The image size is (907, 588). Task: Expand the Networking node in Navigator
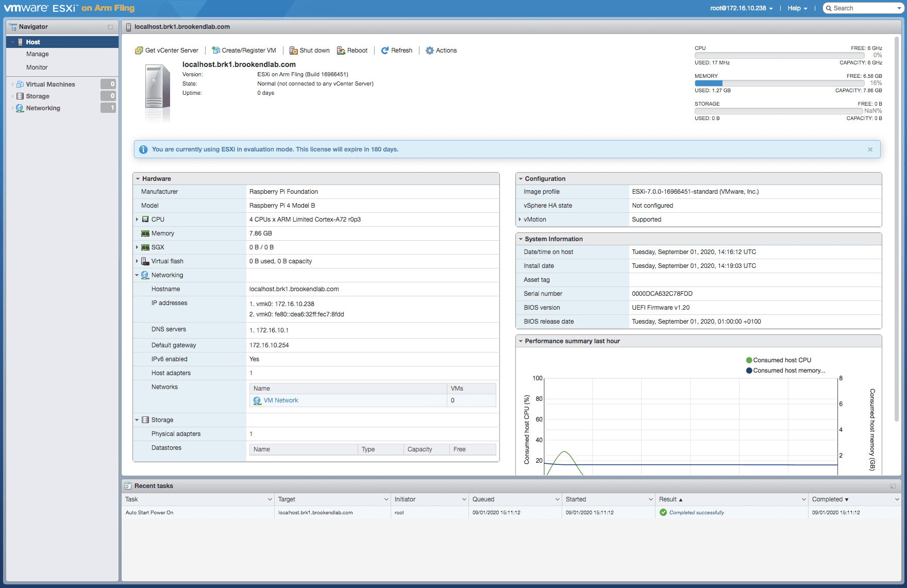coord(12,108)
